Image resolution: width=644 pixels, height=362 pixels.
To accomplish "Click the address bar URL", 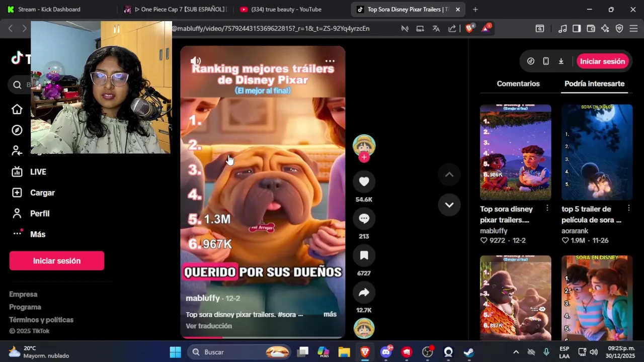I will tap(272, 29).
